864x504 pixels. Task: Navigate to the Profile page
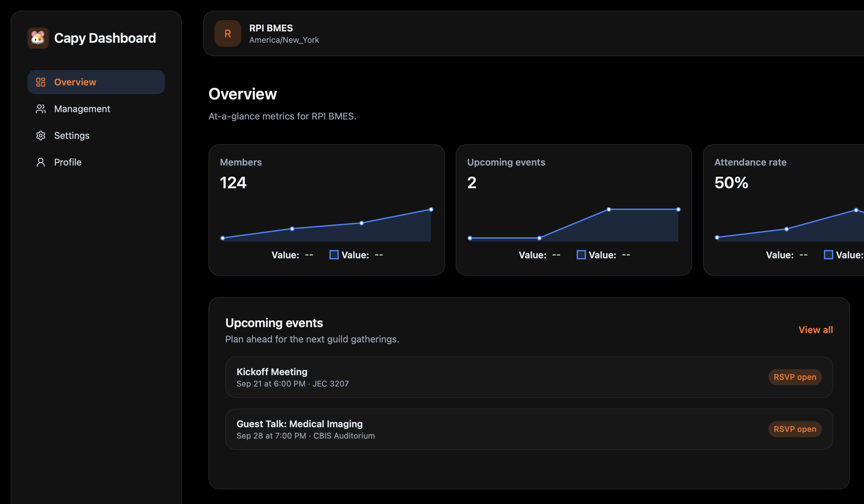(x=67, y=162)
